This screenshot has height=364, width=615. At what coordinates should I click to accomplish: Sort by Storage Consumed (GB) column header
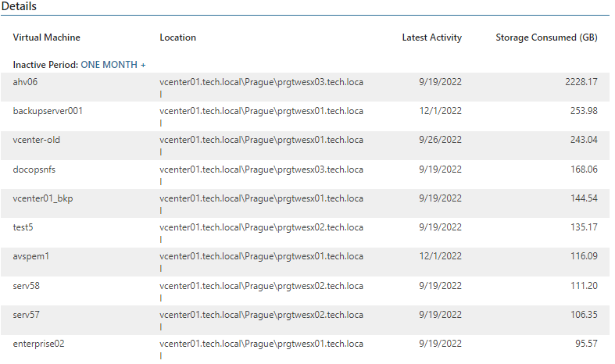pyautogui.click(x=546, y=37)
